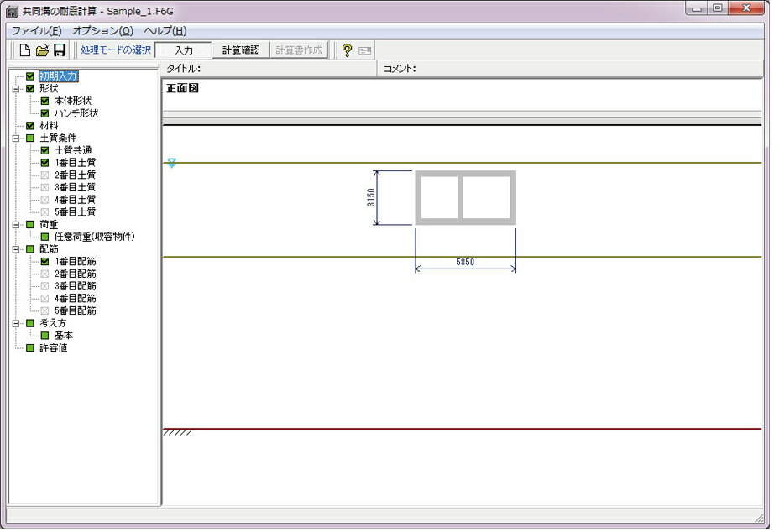The height and width of the screenshot is (532, 774).
Task: Toggle the 1番目土質 checkbox
Action: [x=45, y=163]
